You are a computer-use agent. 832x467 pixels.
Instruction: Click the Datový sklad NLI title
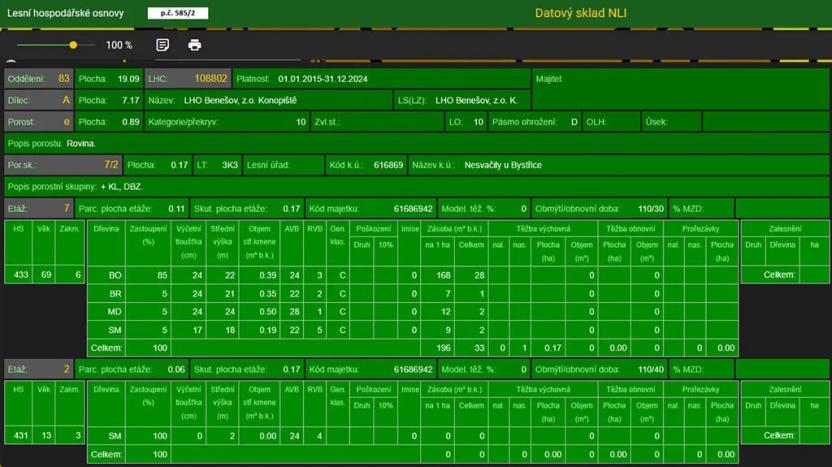coord(579,13)
